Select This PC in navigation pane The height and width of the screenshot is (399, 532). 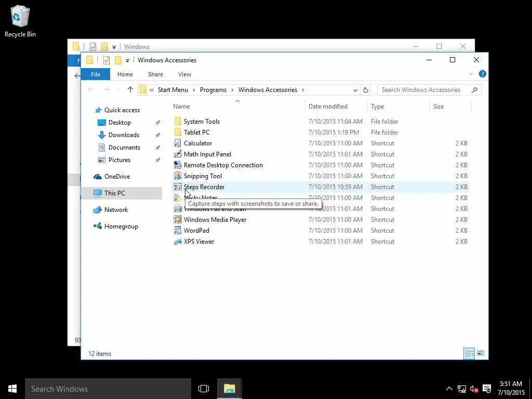(x=115, y=193)
